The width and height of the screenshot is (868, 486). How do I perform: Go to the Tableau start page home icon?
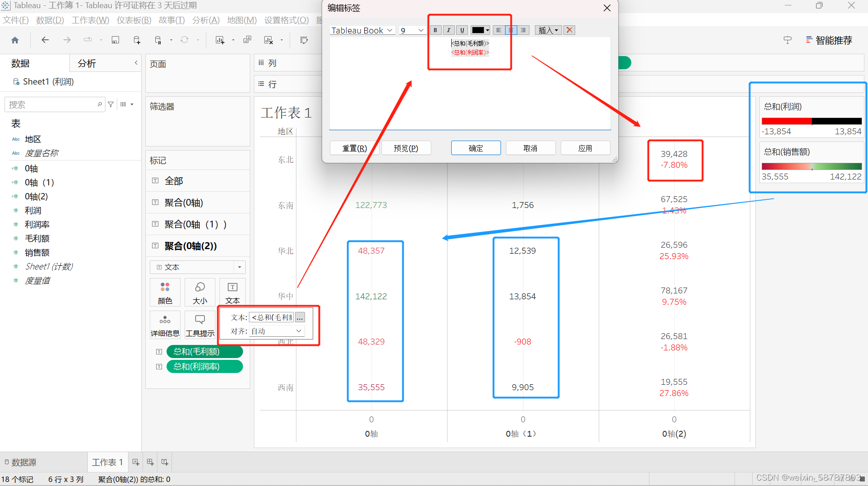[x=15, y=40]
